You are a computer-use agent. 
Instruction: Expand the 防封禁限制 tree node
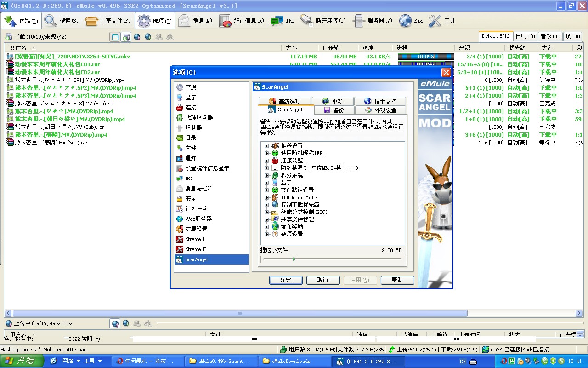coord(266,168)
